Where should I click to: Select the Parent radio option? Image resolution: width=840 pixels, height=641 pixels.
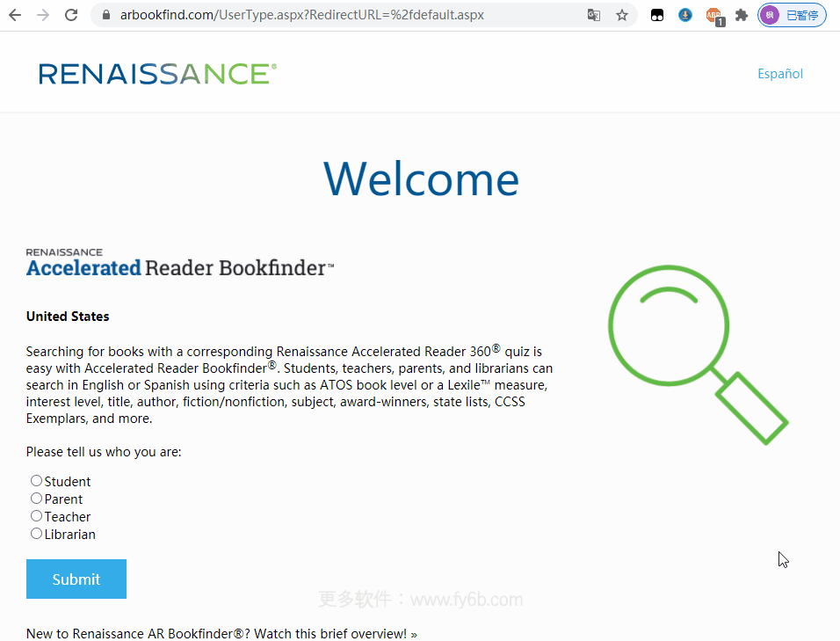(36, 498)
